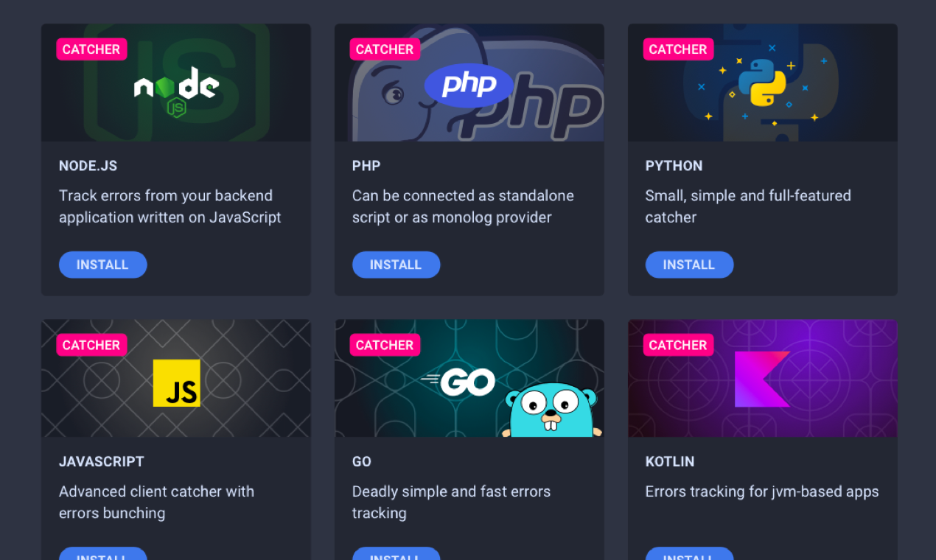Install the Node.js catcher
This screenshot has width=936, height=560.
[102, 265]
